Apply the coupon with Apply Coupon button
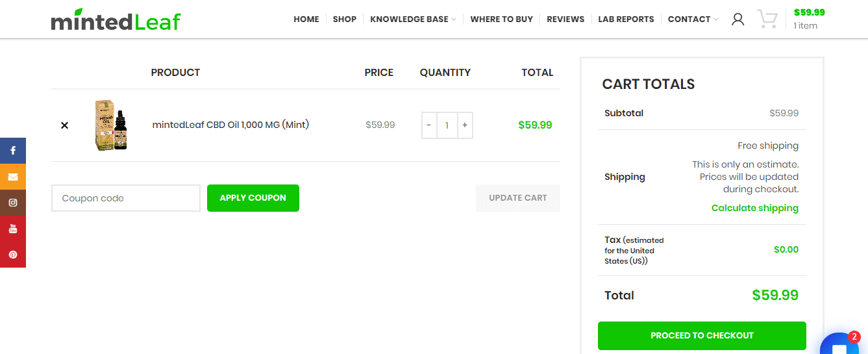 point(253,198)
